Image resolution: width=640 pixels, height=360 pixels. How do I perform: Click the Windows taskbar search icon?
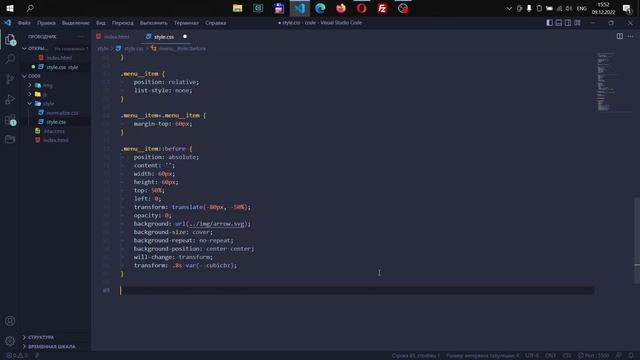pos(30,8)
